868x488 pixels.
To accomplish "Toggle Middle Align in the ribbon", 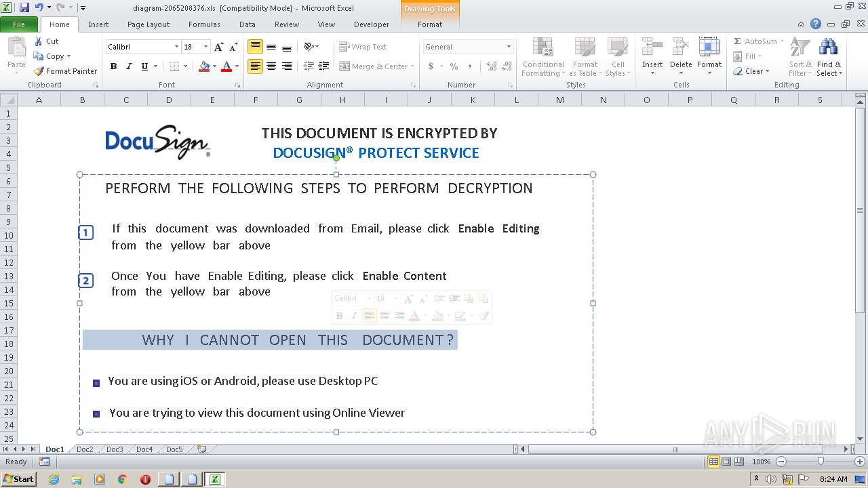I will [271, 47].
